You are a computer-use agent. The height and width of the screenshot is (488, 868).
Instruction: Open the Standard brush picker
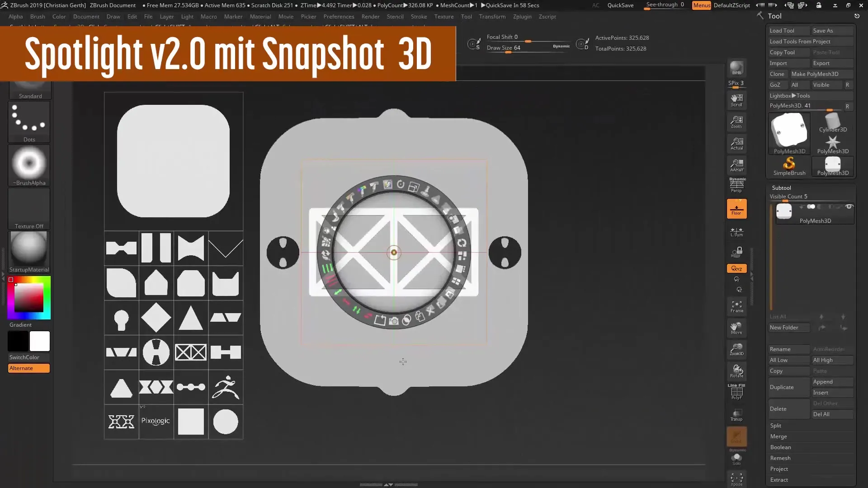[30, 90]
